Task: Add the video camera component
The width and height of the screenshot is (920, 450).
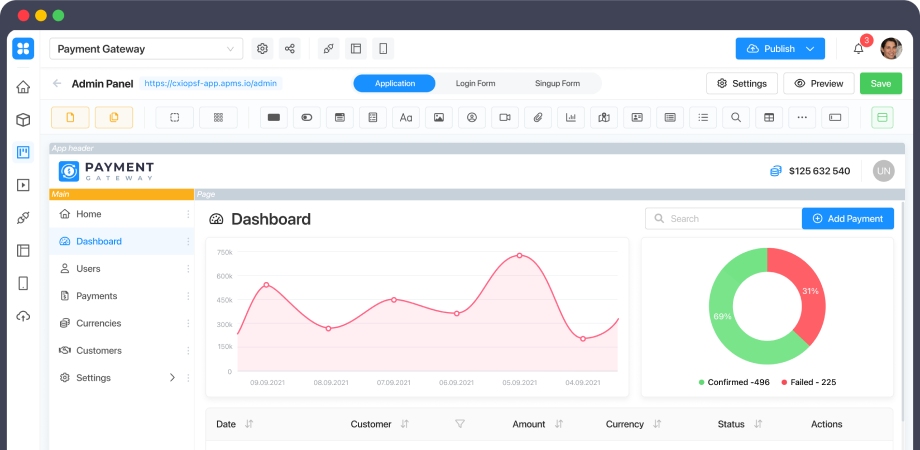Action: point(505,117)
